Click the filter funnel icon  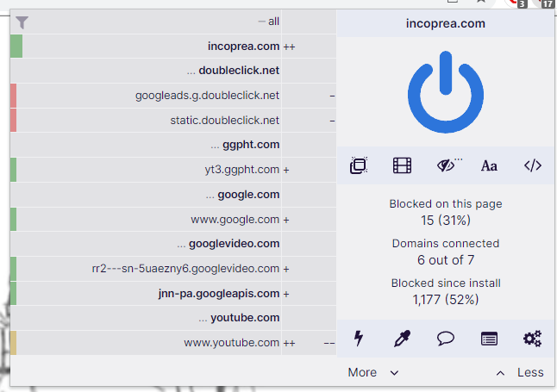22,22
